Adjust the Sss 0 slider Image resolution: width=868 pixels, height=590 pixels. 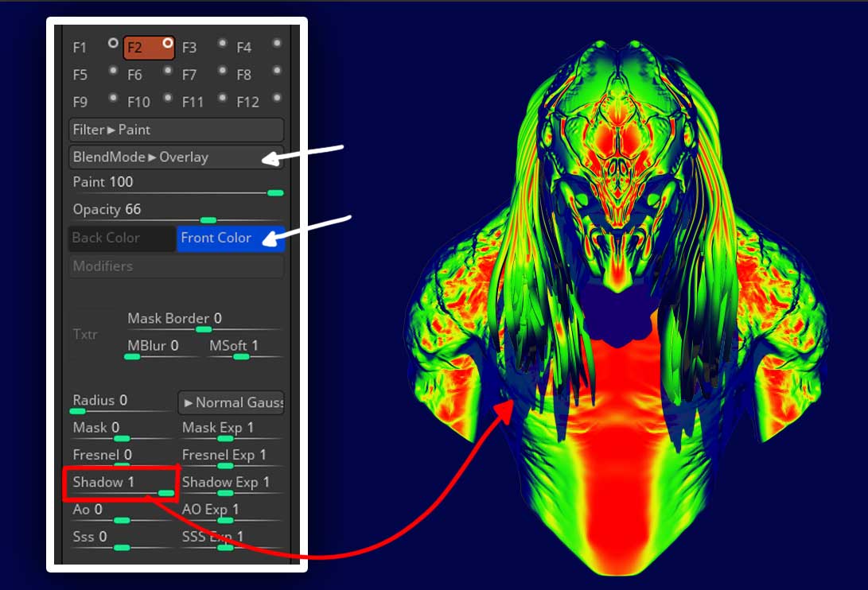click(121, 540)
